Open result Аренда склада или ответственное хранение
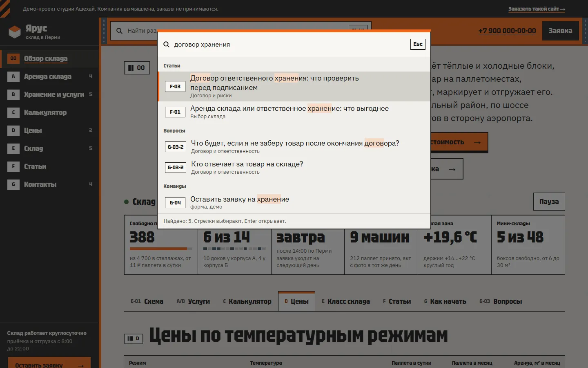The height and width of the screenshot is (368, 588). [294, 112]
